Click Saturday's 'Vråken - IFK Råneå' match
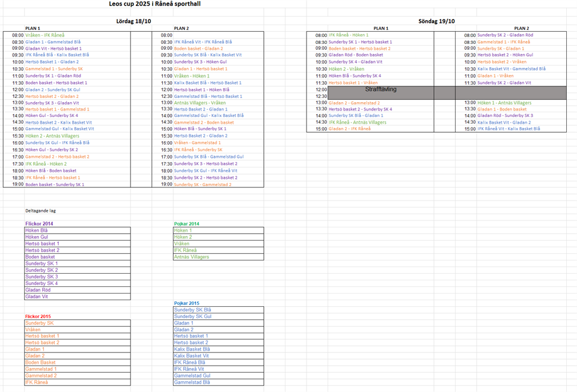 tap(45, 35)
